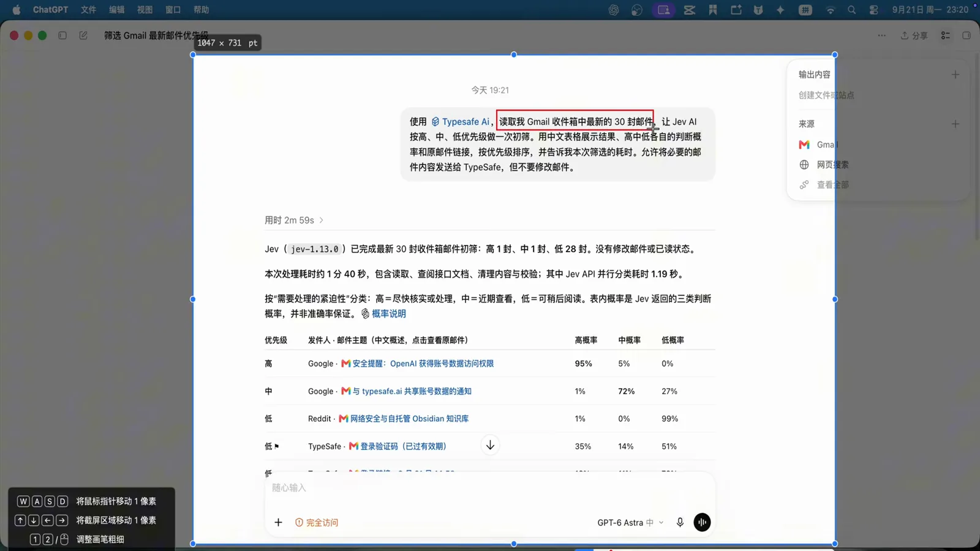Click 创建文件或站点 option
This screenshot has width=980, height=551.
tap(826, 95)
